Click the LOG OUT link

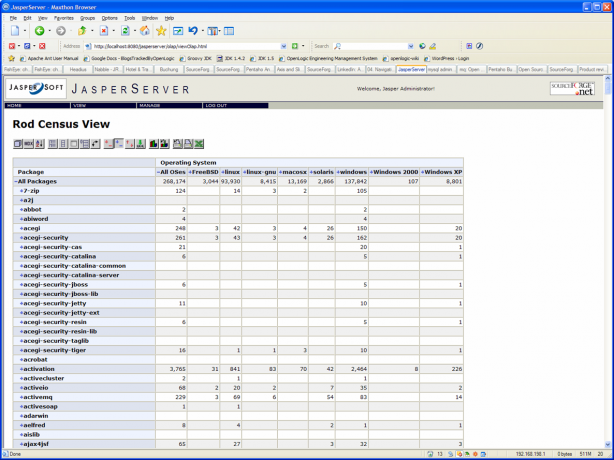[x=216, y=105]
